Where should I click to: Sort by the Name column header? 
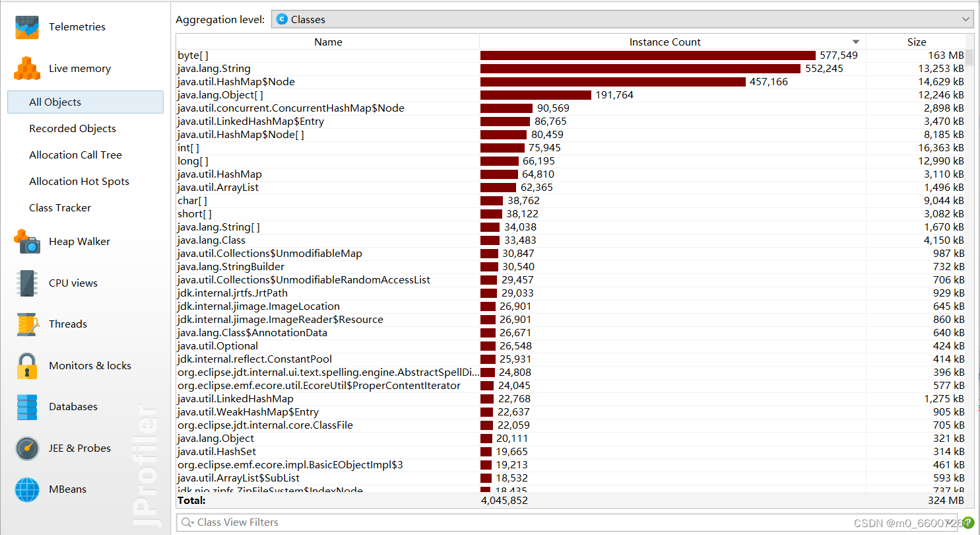tap(328, 42)
